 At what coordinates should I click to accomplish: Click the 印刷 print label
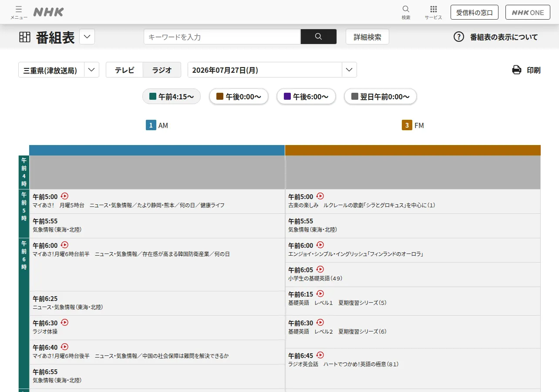[534, 70]
